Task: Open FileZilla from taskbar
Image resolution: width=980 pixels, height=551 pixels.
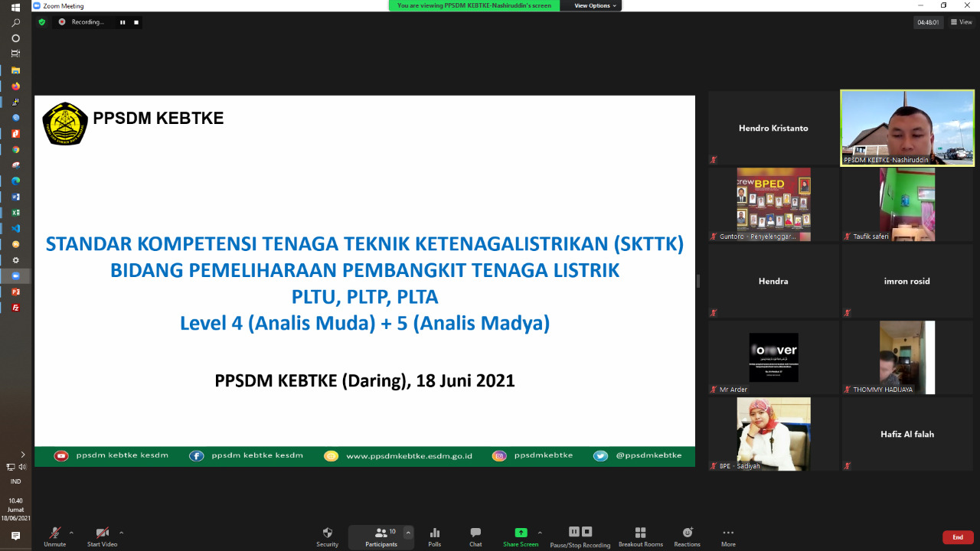Action: (15, 308)
